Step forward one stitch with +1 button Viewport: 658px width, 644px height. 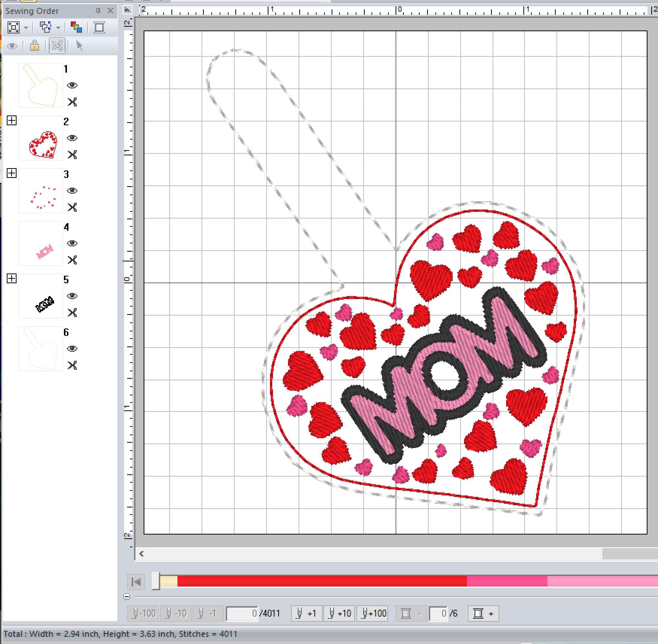306,614
